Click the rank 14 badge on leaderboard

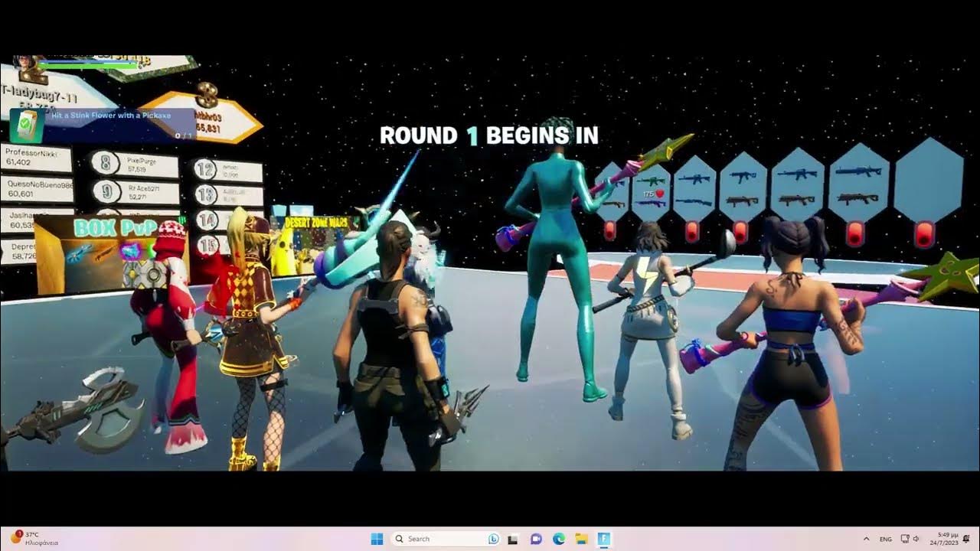[206, 220]
